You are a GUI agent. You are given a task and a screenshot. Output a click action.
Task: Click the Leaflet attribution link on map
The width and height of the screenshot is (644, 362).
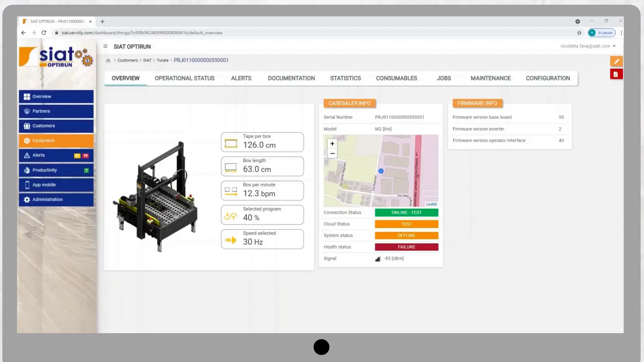[431, 204]
